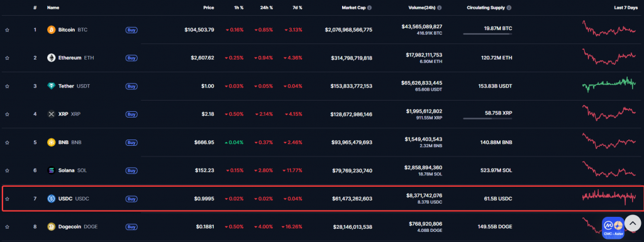Click the XRP coin logo
Screen dimensions: 644x242
click(x=52, y=114)
